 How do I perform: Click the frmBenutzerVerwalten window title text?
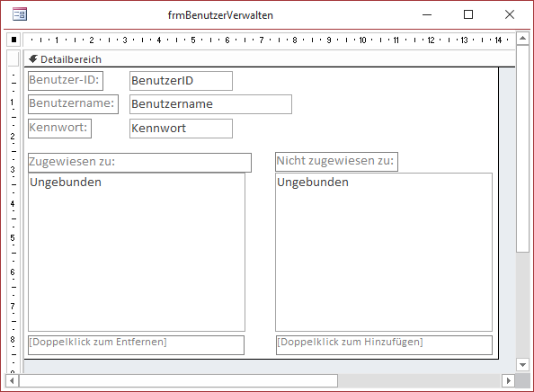click(220, 15)
